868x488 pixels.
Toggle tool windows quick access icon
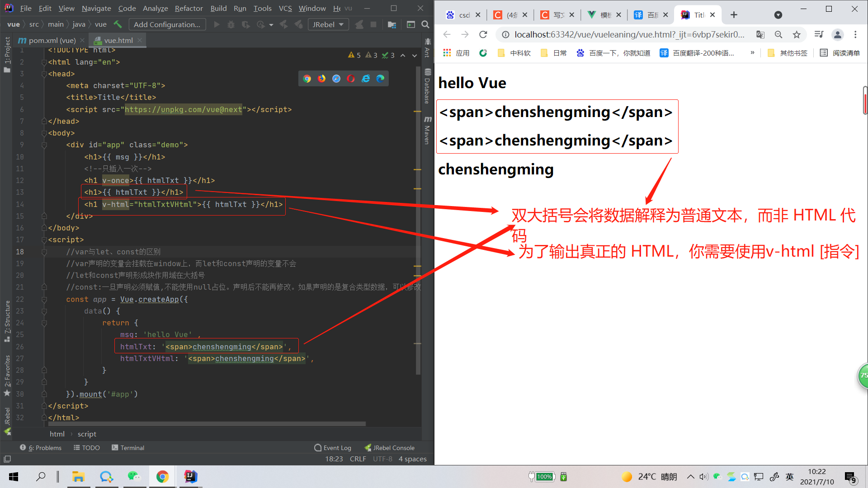[7, 459]
